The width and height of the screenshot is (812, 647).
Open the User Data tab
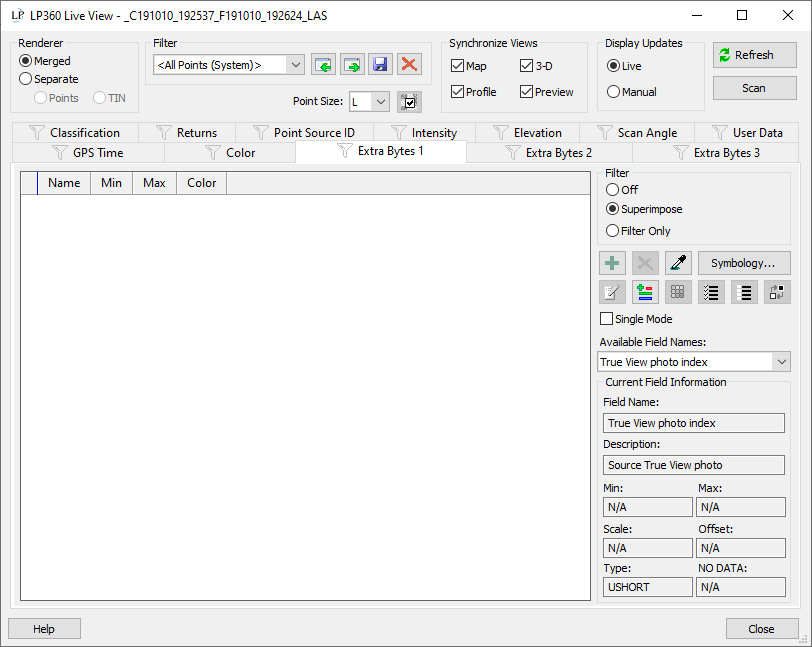pyautogui.click(x=747, y=133)
